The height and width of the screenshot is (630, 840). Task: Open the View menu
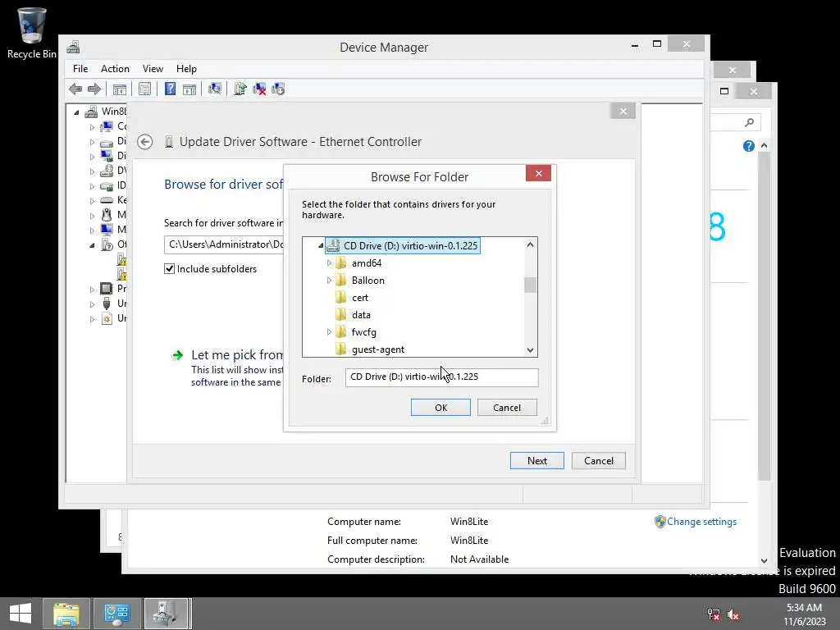(153, 69)
